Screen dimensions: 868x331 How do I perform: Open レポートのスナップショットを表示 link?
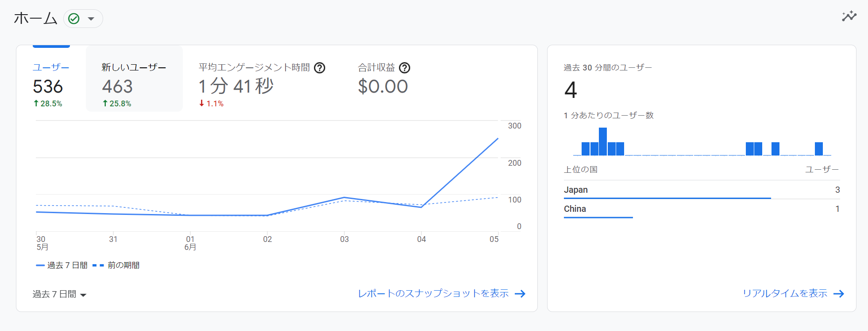(433, 293)
